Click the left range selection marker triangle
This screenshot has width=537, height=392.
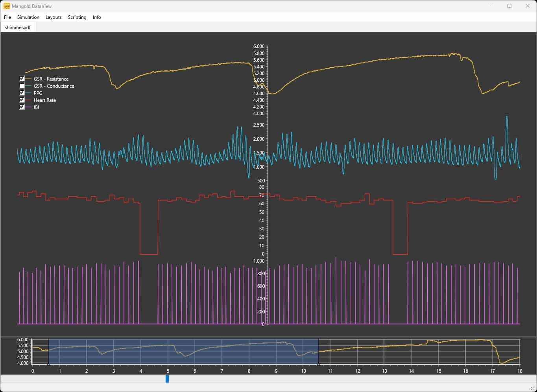(48, 364)
